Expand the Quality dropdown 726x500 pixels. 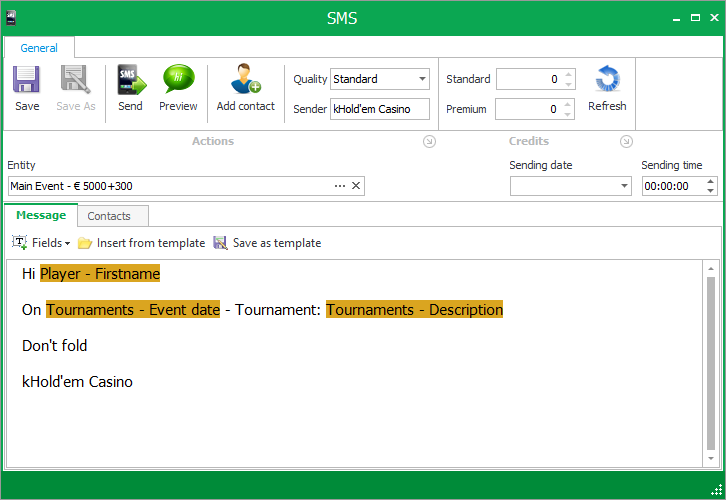[422, 79]
